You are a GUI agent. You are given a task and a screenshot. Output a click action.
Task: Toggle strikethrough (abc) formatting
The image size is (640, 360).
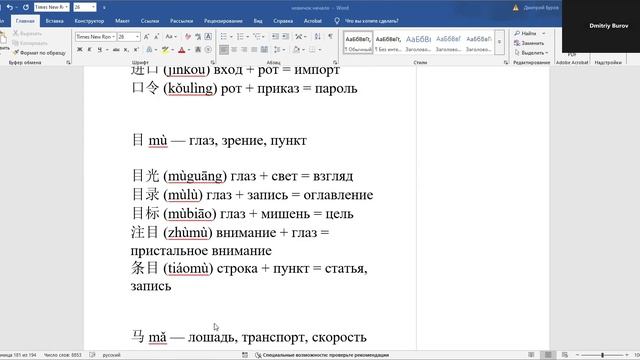pyautogui.click(x=116, y=50)
